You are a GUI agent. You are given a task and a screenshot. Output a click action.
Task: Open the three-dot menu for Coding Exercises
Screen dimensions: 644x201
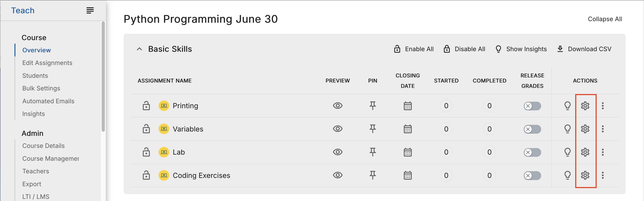603,175
